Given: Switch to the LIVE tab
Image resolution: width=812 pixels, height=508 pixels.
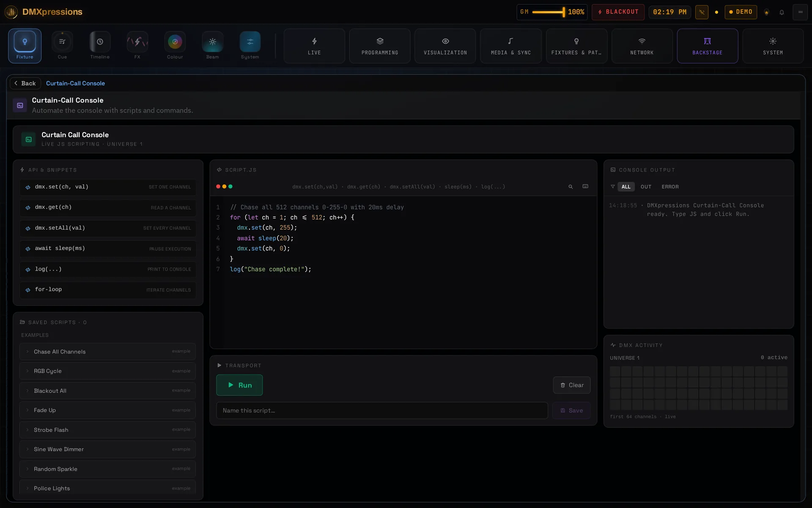Looking at the screenshot, I should (x=314, y=46).
